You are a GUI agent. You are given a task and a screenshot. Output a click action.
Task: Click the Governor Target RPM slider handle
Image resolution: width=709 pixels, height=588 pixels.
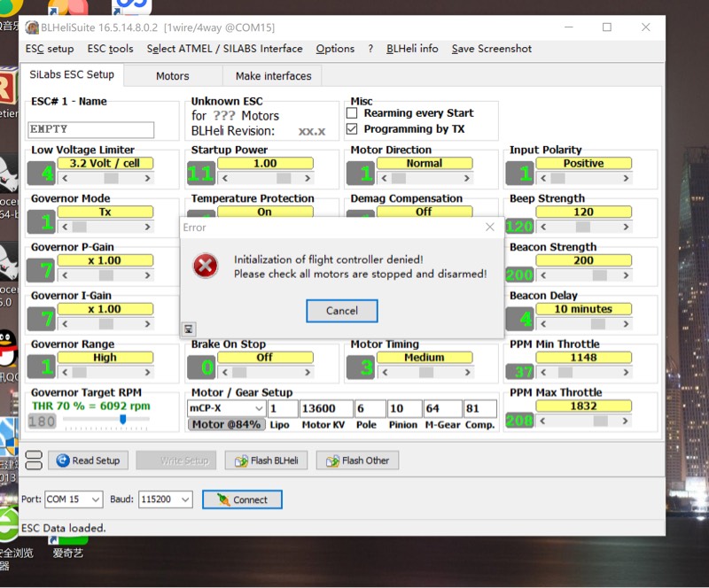[x=122, y=420]
